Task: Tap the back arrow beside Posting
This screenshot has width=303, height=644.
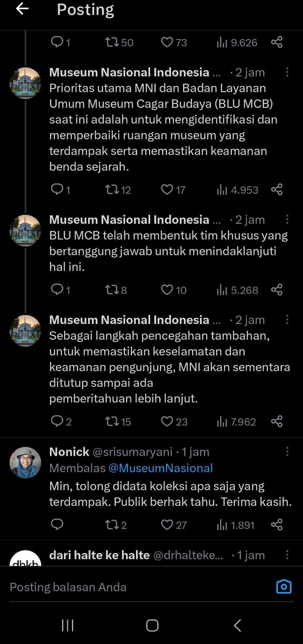Action: point(22,10)
